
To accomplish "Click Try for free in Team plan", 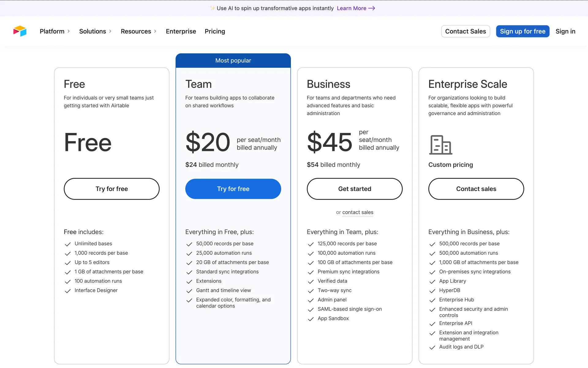I will tap(233, 189).
